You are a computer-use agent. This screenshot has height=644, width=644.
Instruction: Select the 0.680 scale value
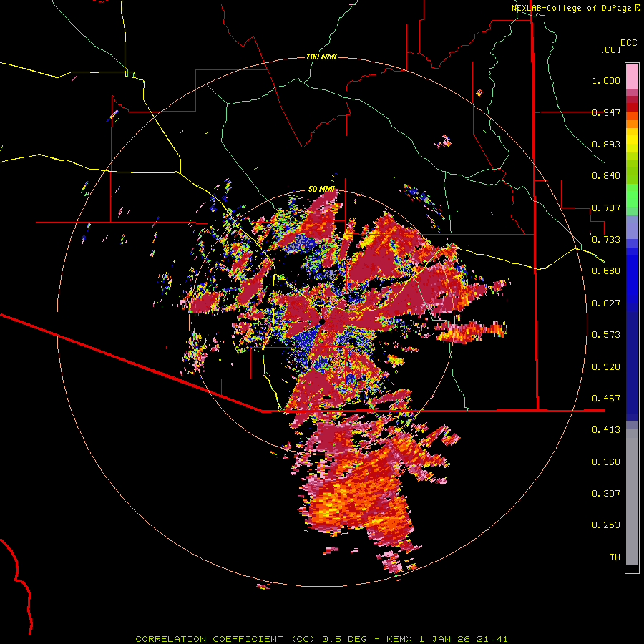coord(606,271)
